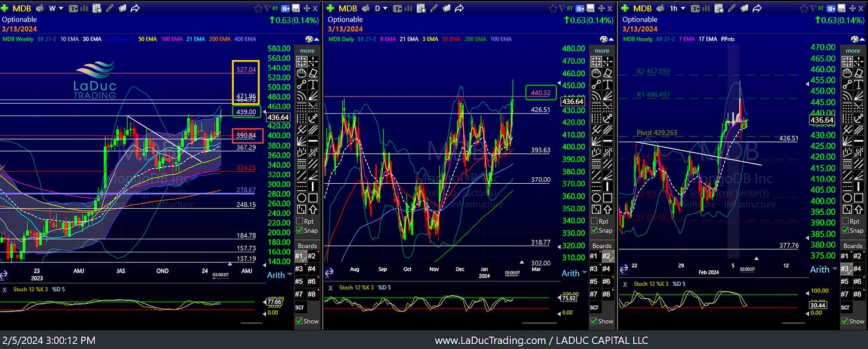
Task: Click pencil drawing icon on daily chart
Action: [x=434, y=8]
